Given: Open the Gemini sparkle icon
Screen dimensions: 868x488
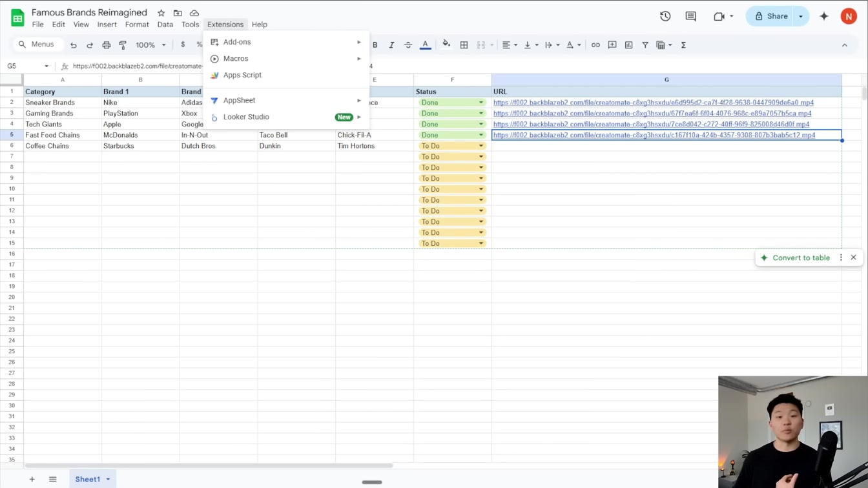Looking at the screenshot, I should click(824, 16).
